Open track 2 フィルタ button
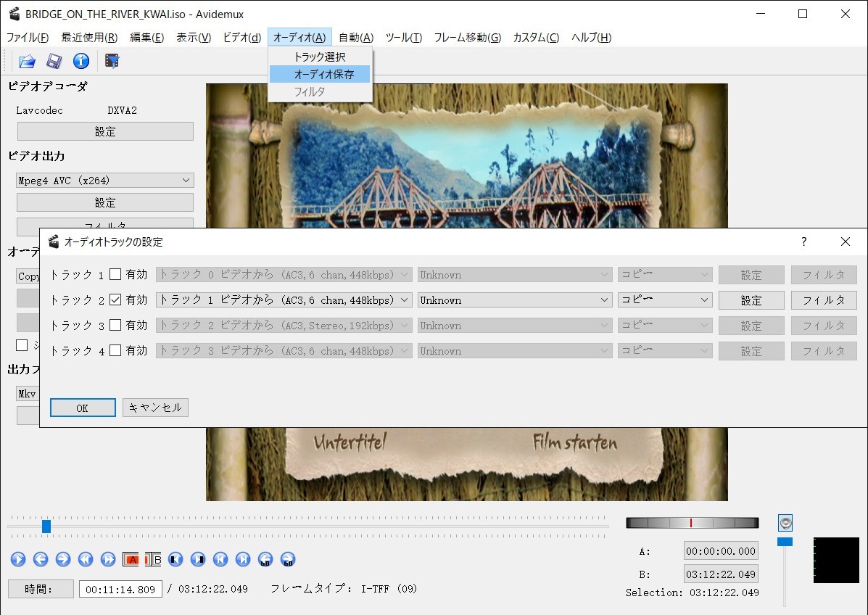Viewport: 868px width, 615px height. pos(824,300)
